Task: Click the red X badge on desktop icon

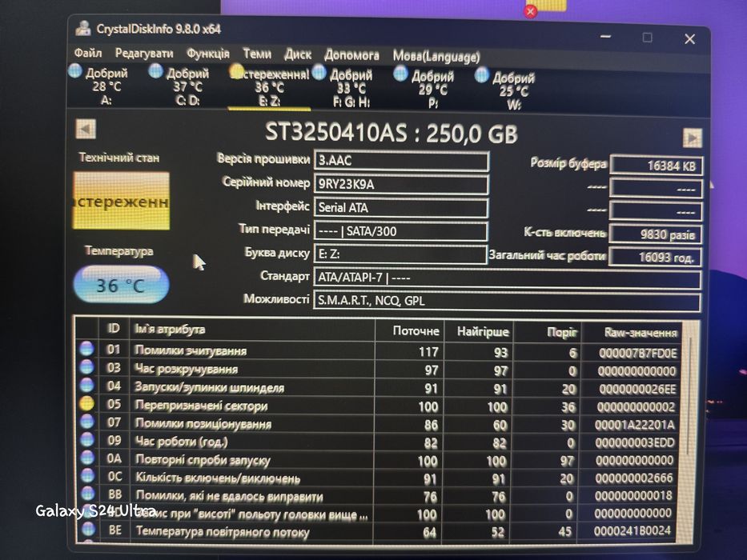Action: 530,11
